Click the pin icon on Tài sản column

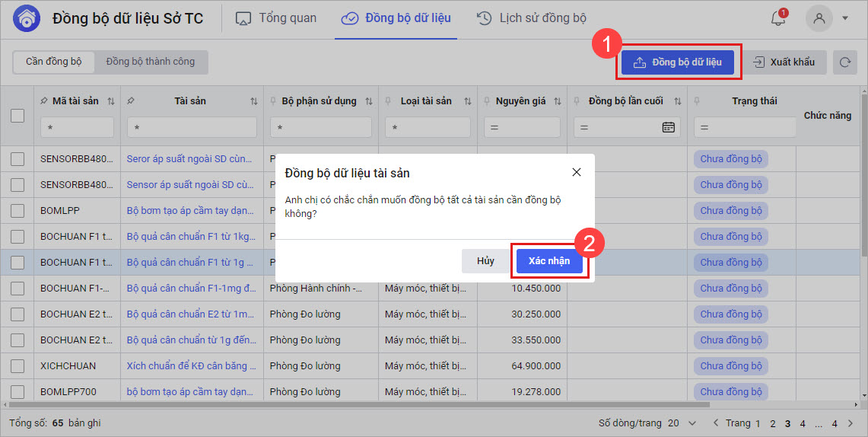[132, 101]
